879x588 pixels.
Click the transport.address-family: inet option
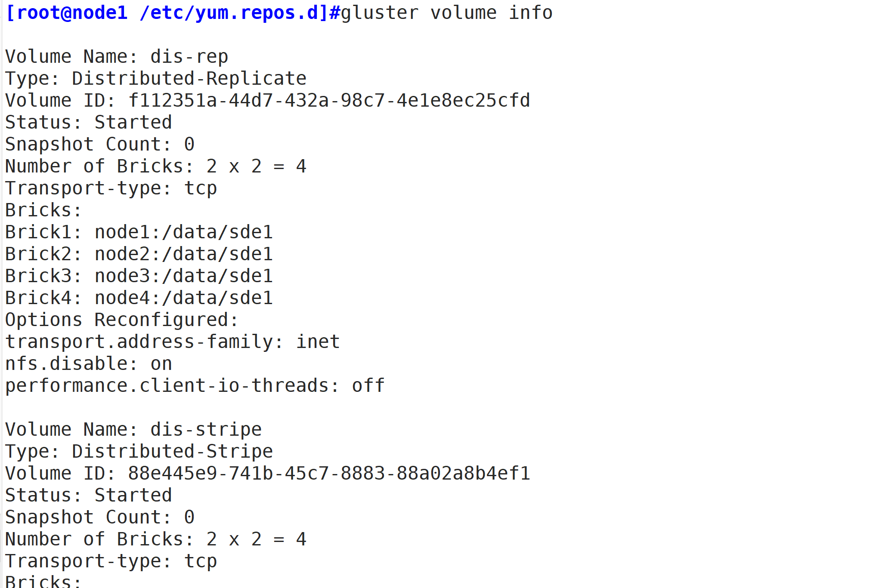point(173,342)
